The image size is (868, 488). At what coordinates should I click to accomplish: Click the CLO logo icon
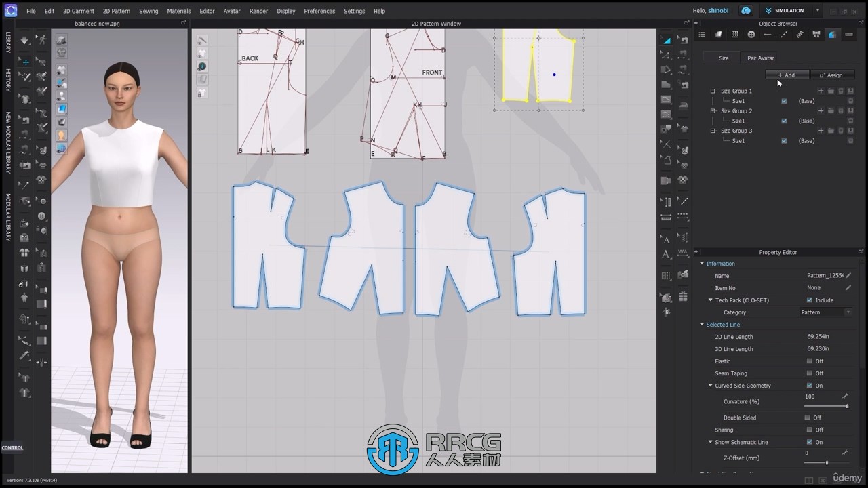pyautogui.click(x=10, y=10)
